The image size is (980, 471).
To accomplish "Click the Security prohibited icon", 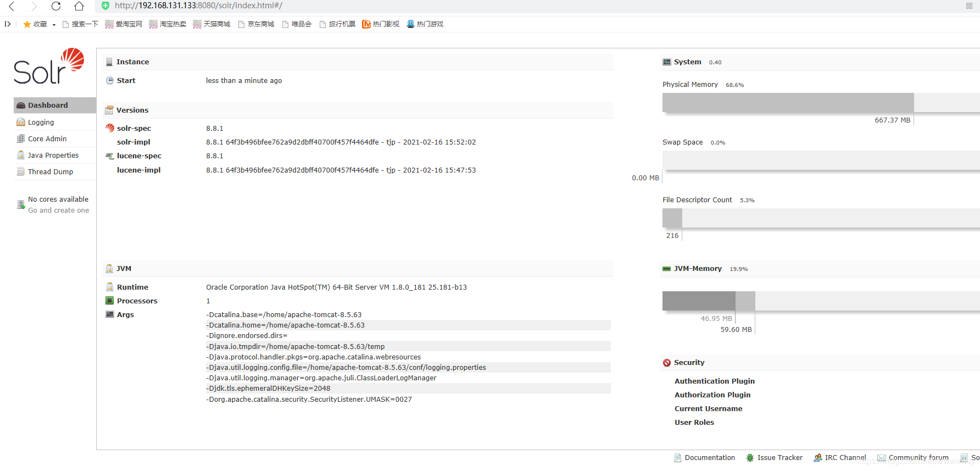I will [667, 363].
